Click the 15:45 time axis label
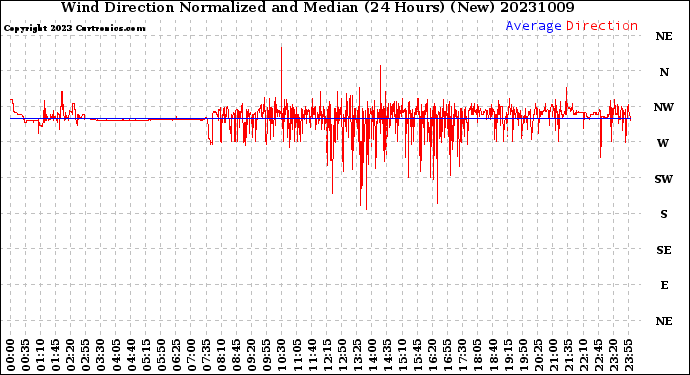 pos(418,355)
